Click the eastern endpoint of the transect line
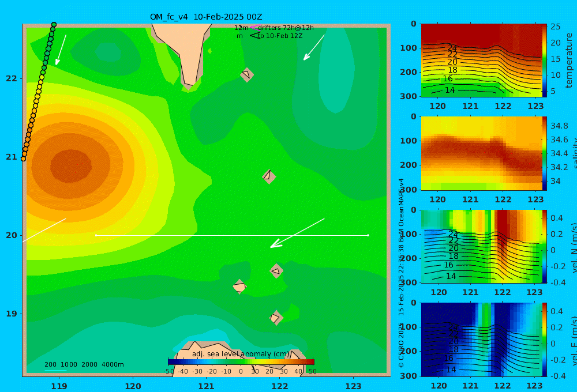 pyautogui.click(x=368, y=235)
